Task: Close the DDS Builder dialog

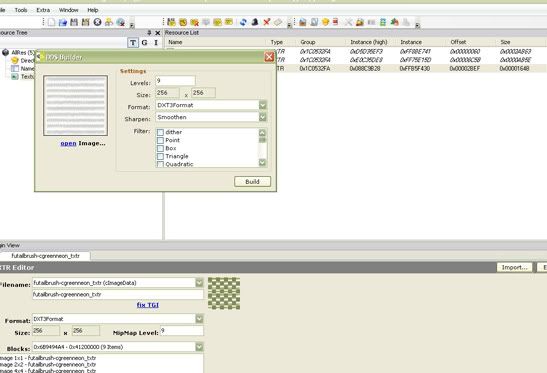Action: (x=269, y=57)
